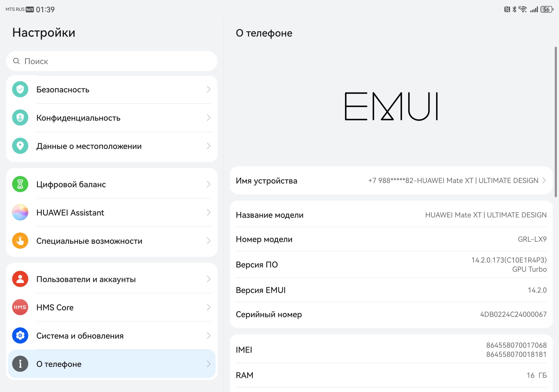Expand HMS Core row chevron
559x392 pixels.
[209, 307]
